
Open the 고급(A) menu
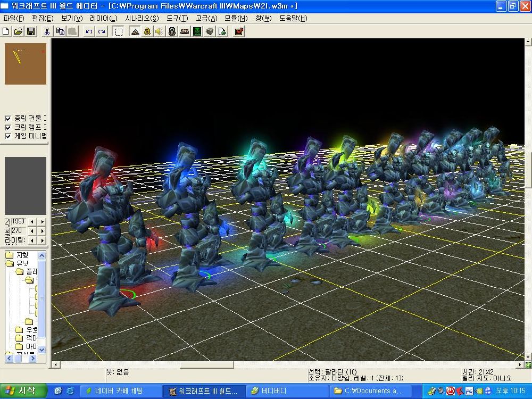(206, 18)
